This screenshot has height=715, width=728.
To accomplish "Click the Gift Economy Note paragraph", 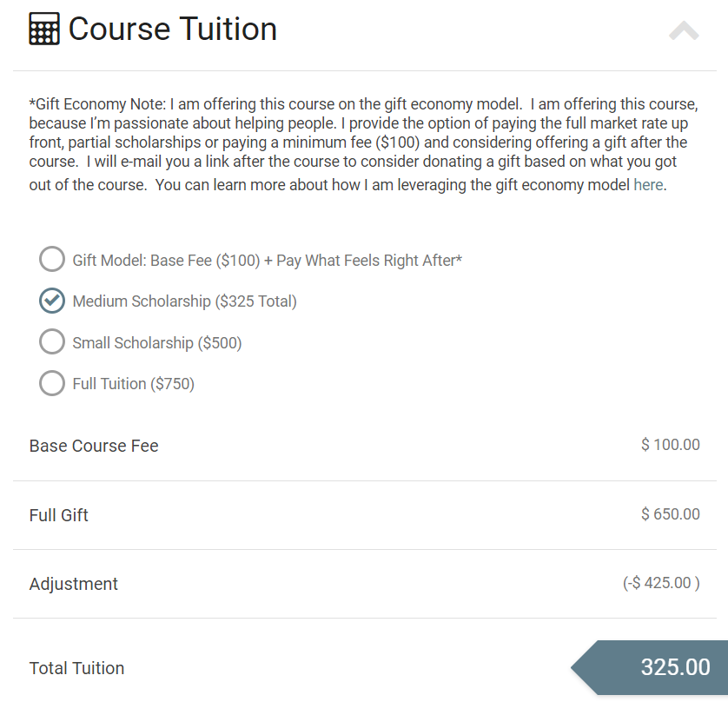I will 365,143.
